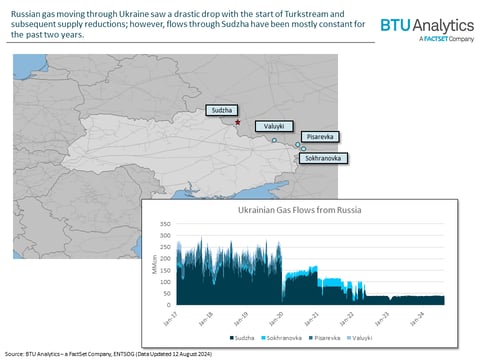The width and height of the screenshot is (480, 360).
Task: Select the Sokhranovka legend swatch
Action: (x=263, y=338)
